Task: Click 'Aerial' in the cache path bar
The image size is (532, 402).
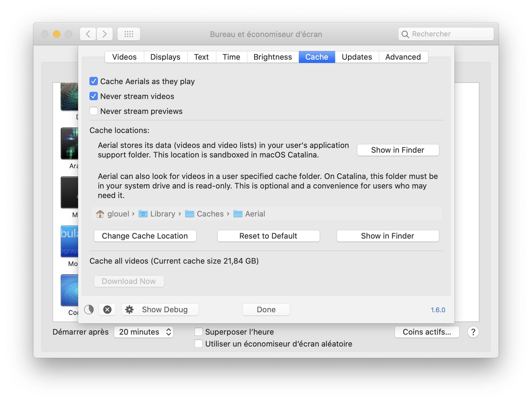Action: tap(255, 214)
